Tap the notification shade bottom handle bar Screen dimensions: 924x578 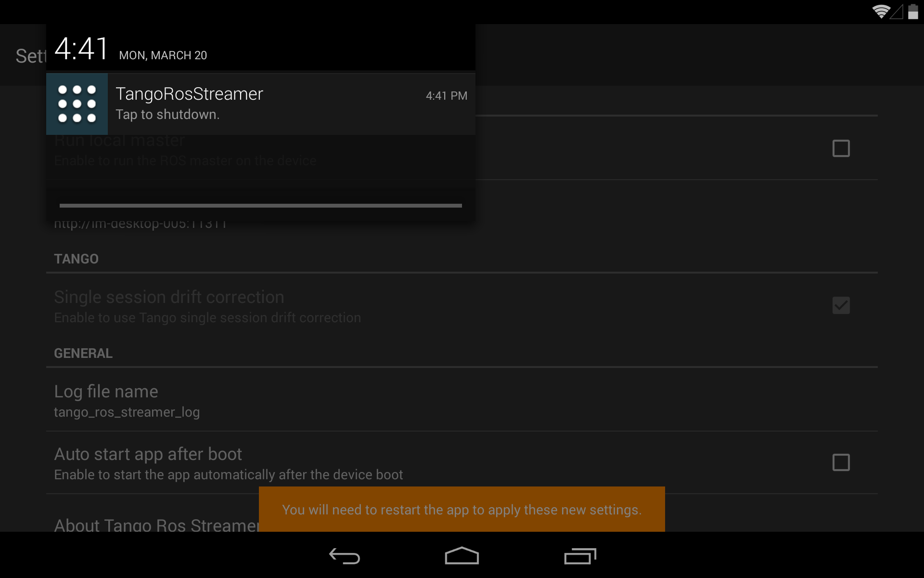point(260,206)
